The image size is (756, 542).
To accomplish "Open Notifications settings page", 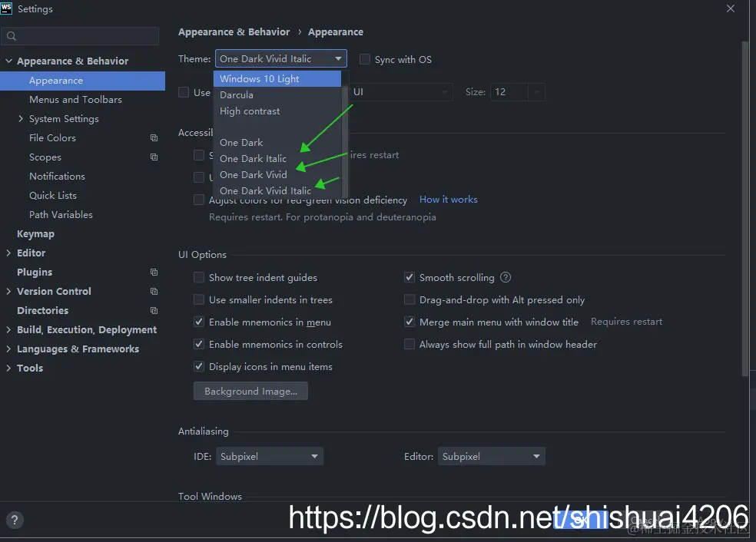I will tap(58, 177).
